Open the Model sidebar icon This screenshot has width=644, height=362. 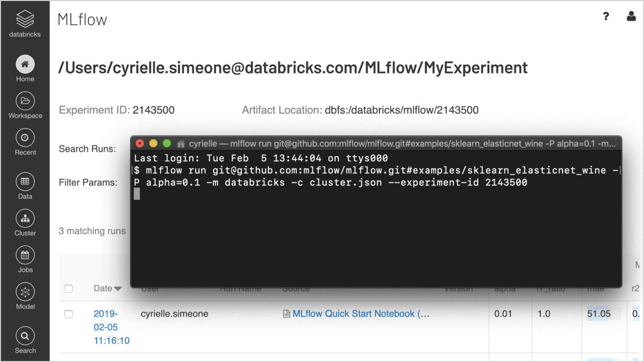pos(25,292)
